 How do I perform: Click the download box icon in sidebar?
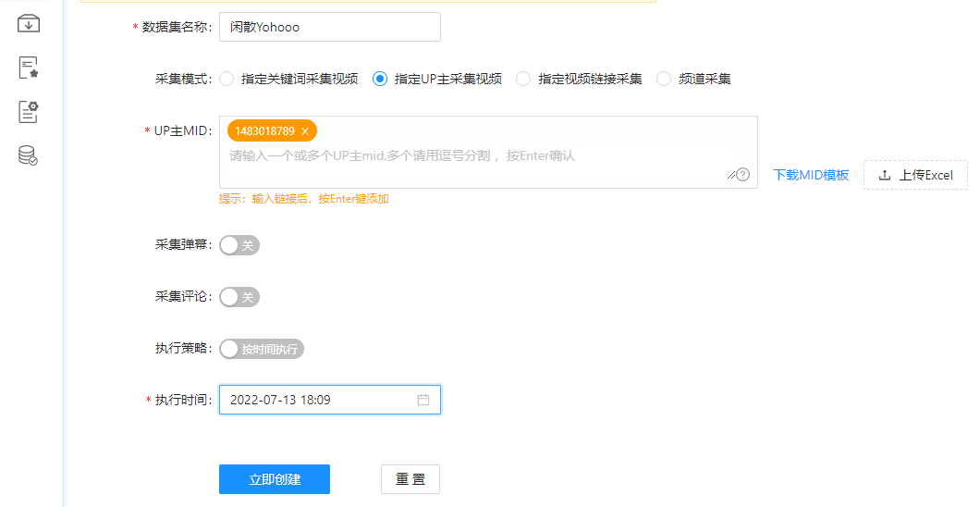[x=28, y=23]
